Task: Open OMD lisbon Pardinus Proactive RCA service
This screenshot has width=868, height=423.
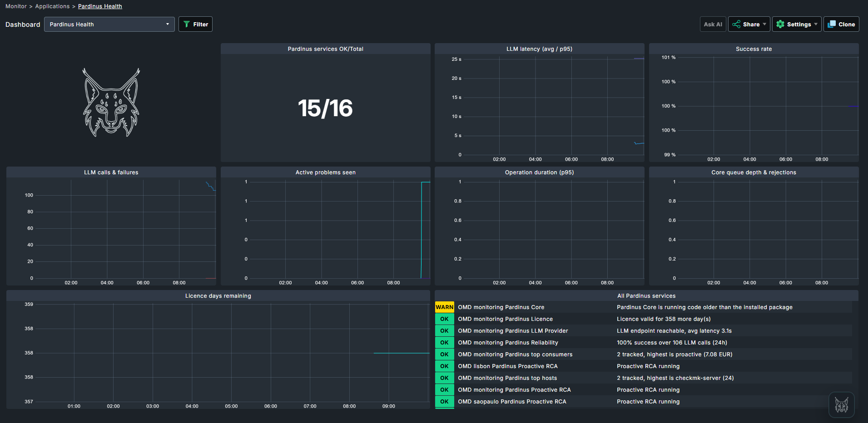Action: pyautogui.click(x=507, y=366)
